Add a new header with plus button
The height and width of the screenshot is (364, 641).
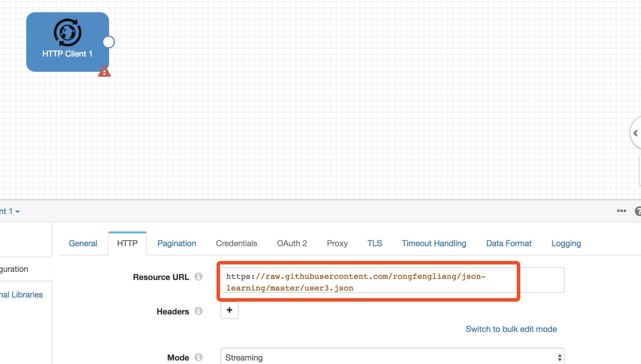pos(230,310)
